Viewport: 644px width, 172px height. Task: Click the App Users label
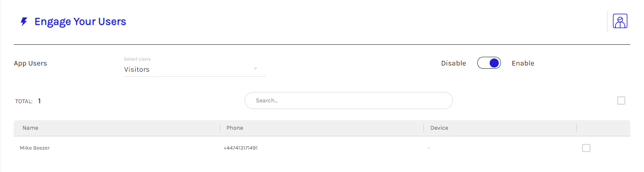tap(30, 63)
